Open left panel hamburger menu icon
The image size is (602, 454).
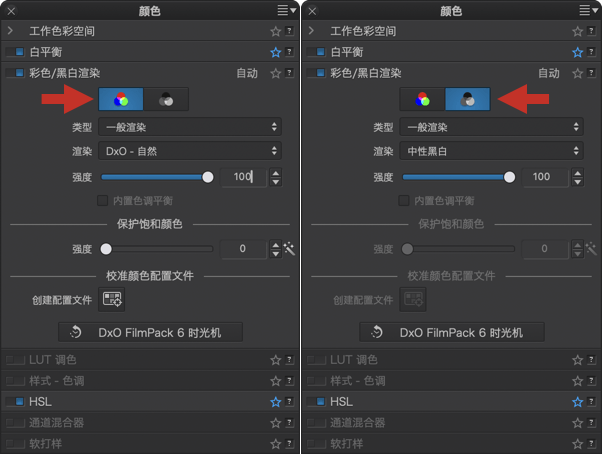[286, 10]
